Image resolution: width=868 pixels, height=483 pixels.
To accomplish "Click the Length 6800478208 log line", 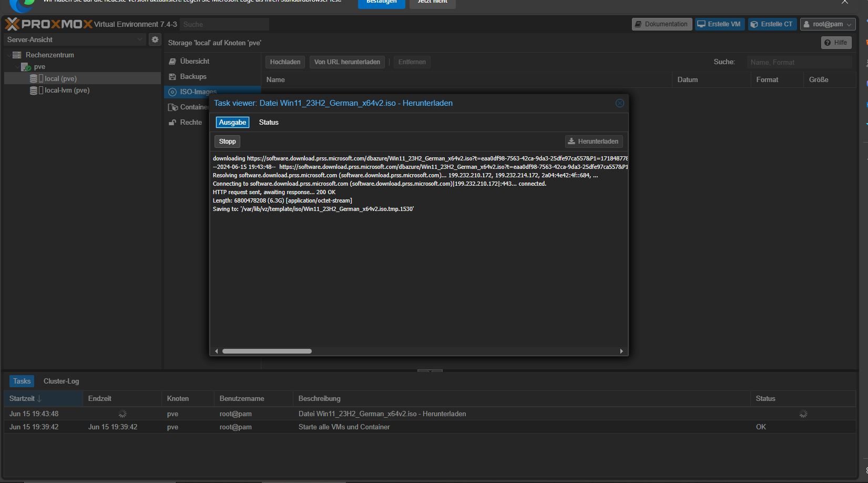I will [x=282, y=200].
